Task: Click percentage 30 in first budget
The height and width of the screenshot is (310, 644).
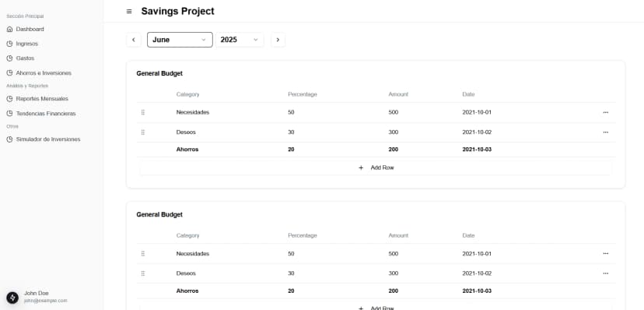Action: click(x=291, y=132)
